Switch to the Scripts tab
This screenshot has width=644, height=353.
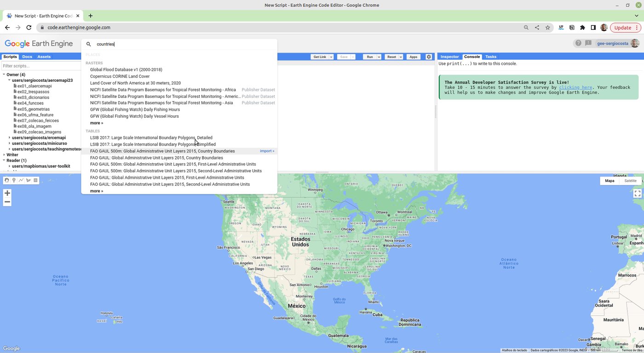pos(10,57)
